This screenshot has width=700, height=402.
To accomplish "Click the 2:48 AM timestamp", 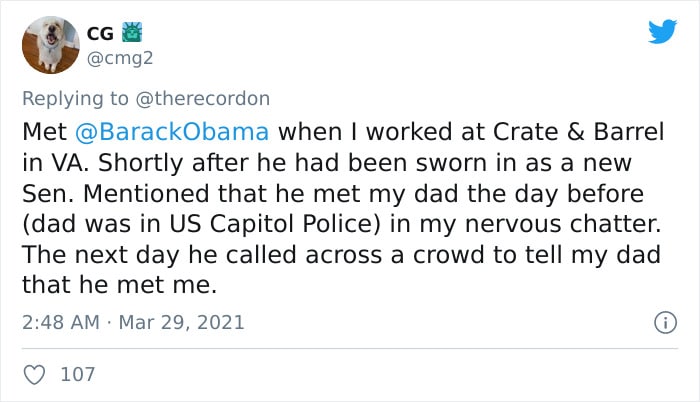I will coord(61,322).
